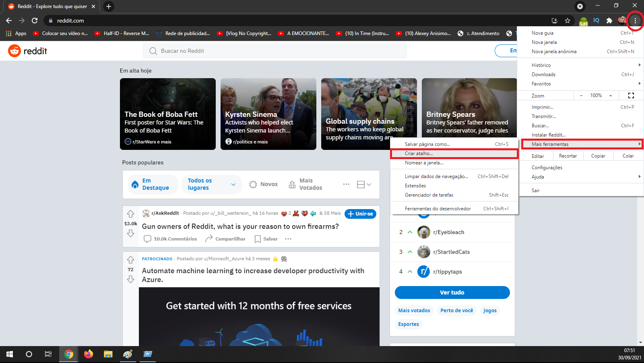Downvote the Microsoft Azure sponsored post
The width and height of the screenshot is (644, 363).
click(x=130, y=279)
